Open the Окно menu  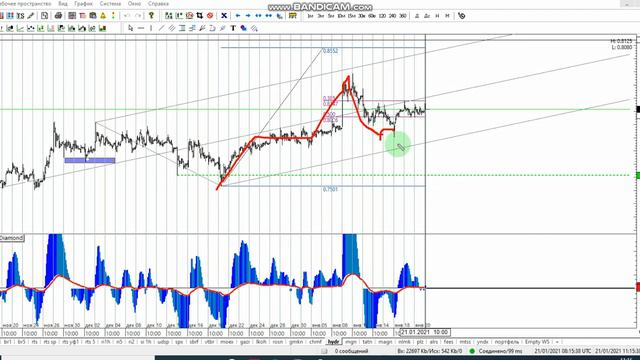[134, 4]
